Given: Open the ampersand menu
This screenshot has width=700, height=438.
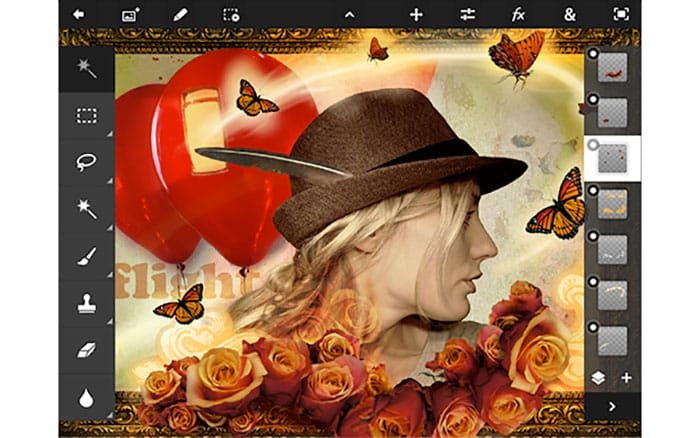Looking at the screenshot, I should point(569,14).
